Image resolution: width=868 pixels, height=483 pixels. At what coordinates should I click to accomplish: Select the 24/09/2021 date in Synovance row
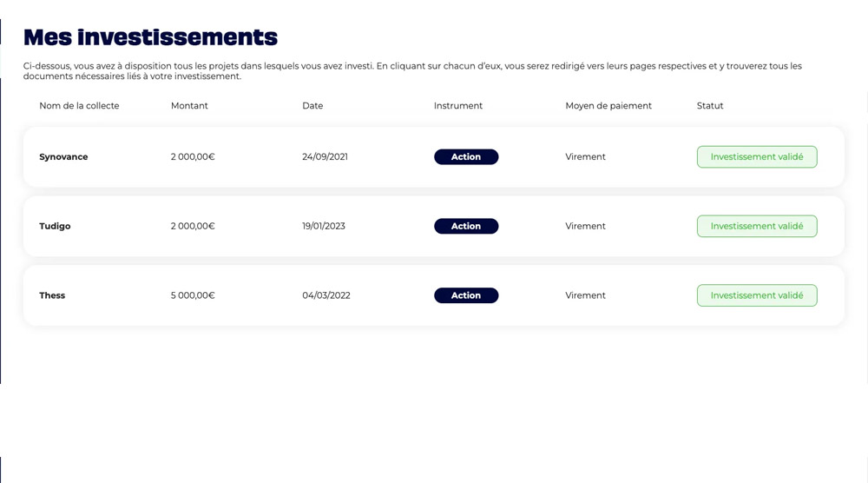coord(325,156)
